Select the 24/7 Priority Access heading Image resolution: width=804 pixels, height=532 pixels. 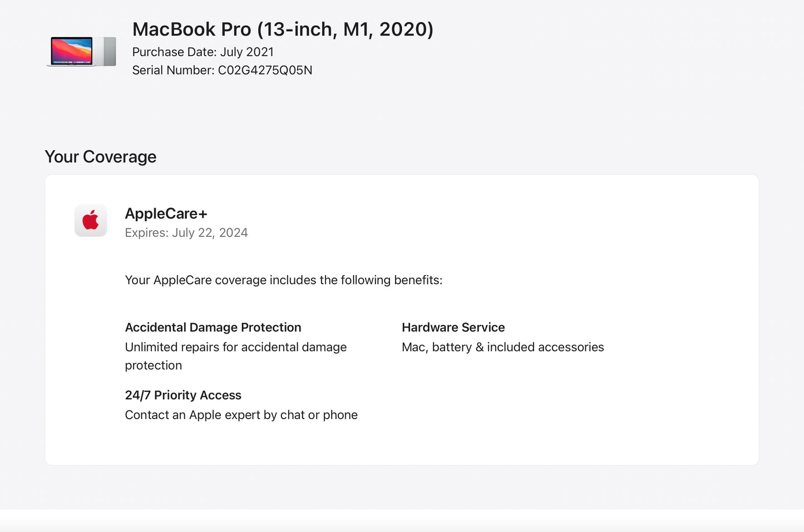[x=183, y=395]
